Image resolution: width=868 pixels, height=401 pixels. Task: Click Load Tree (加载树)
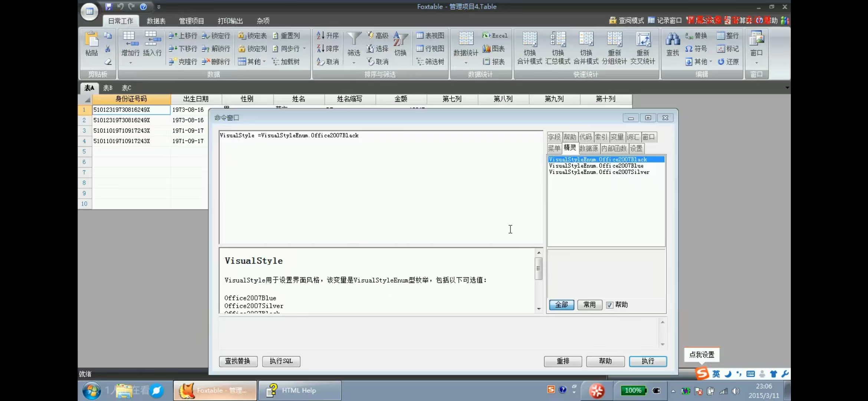click(x=286, y=62)
